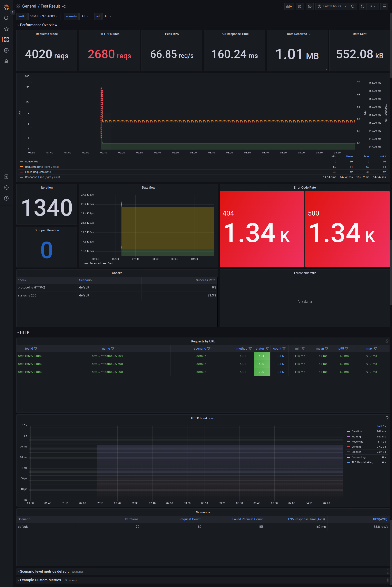Click the Grafana logo home icon
392x587 pixels.
[7, 7]
